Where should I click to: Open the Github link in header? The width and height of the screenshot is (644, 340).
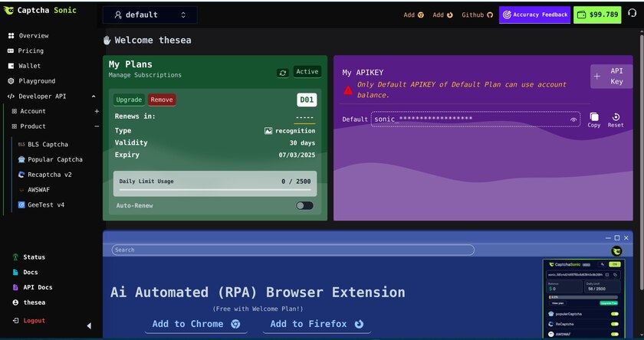click(477, 15)
